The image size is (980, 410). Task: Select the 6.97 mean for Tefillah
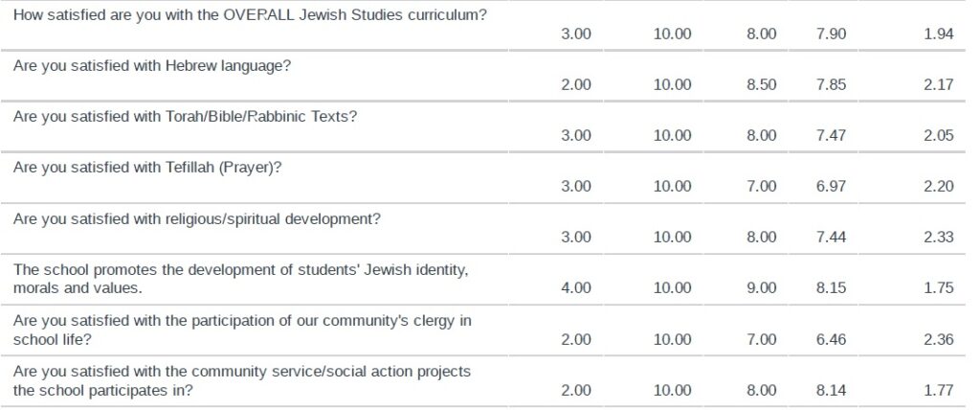point(832,186)
